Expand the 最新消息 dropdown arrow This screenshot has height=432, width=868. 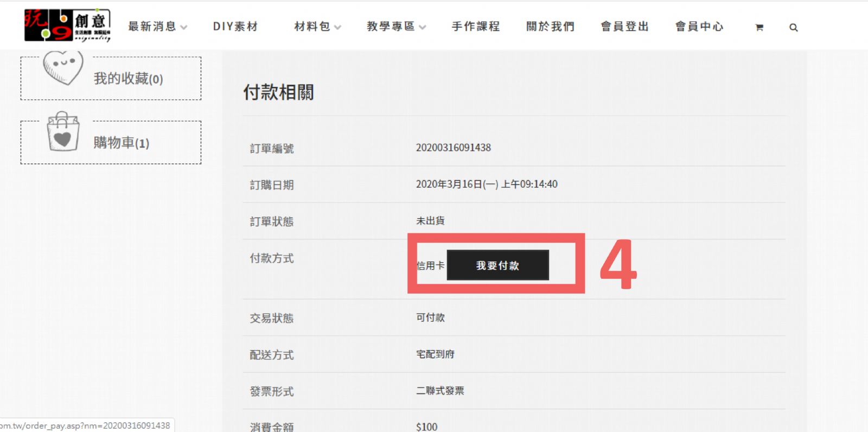point(184,27)
